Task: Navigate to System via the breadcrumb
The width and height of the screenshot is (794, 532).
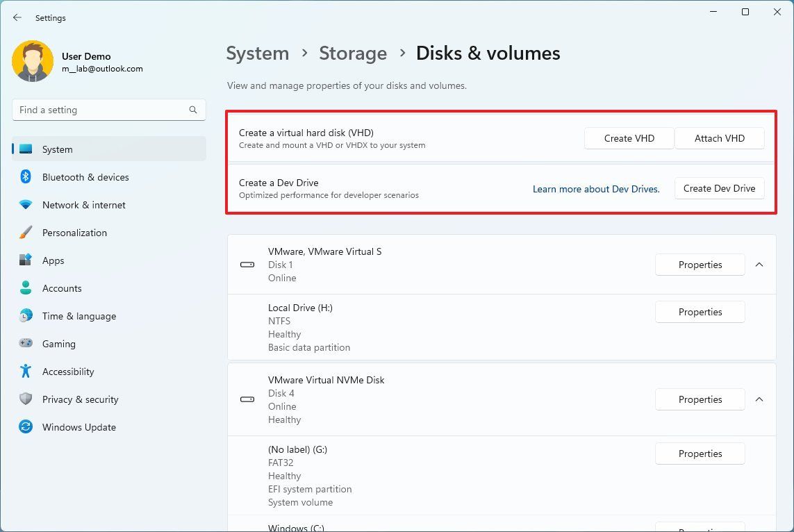Action: 258,53
